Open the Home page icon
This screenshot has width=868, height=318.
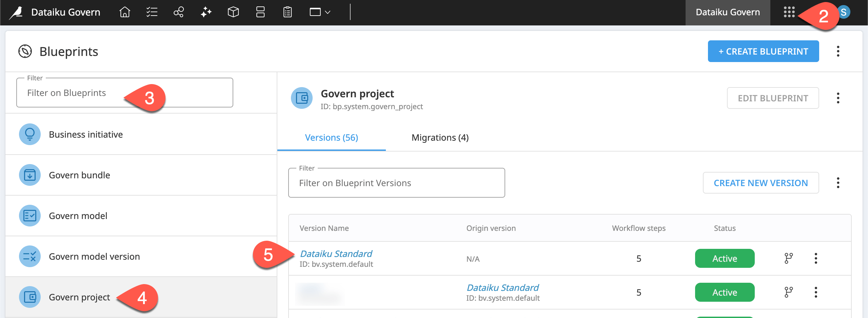coord(124,12)
